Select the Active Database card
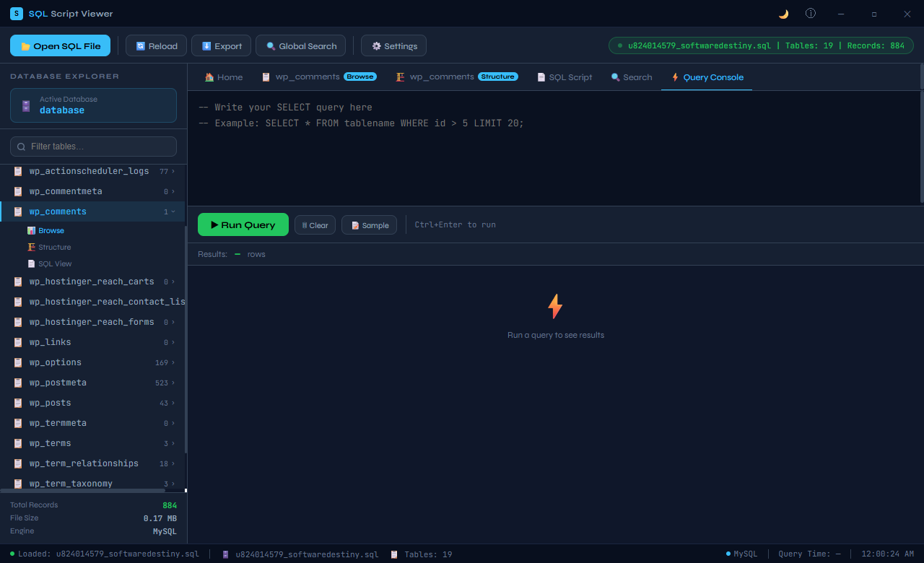924x563 pixels. coord(93,105)
